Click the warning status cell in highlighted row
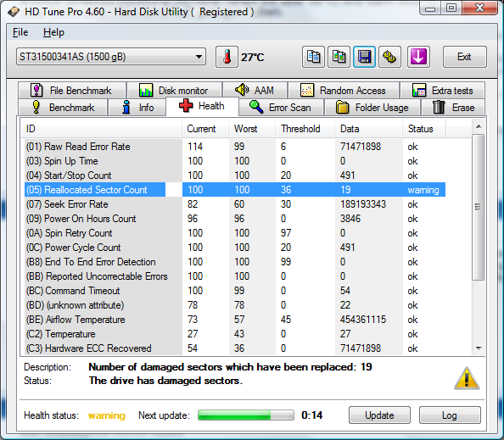 click(x=423, y=190)
